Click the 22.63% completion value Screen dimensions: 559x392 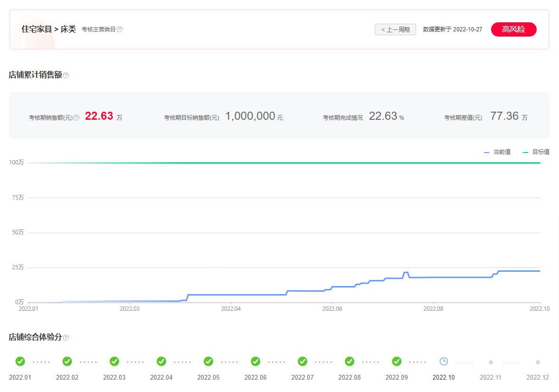coord(387,116)
